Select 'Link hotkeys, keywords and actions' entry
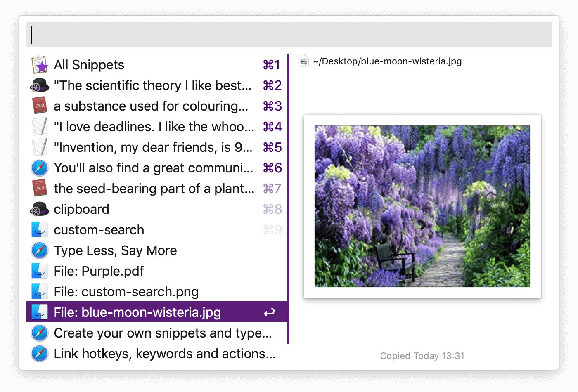This screenshot has height=392, width=578. click(164, 354)
